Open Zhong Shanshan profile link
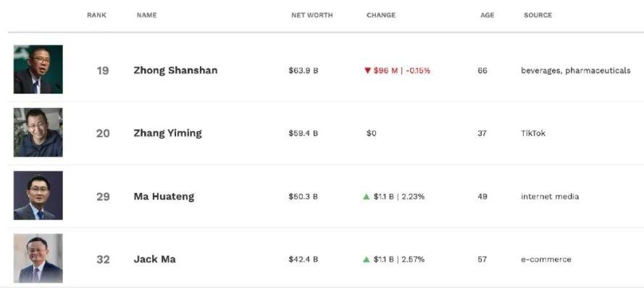 pos(175,70)
